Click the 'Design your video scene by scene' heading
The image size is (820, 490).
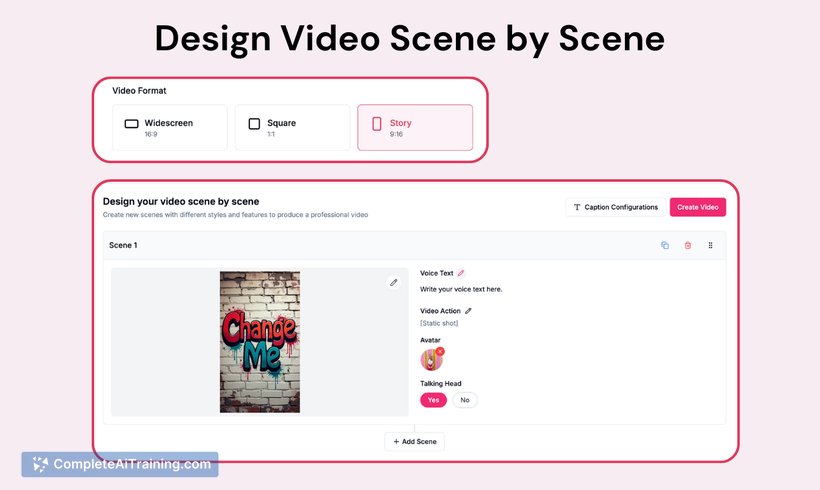pyautogui.click(x=181, y=201)
